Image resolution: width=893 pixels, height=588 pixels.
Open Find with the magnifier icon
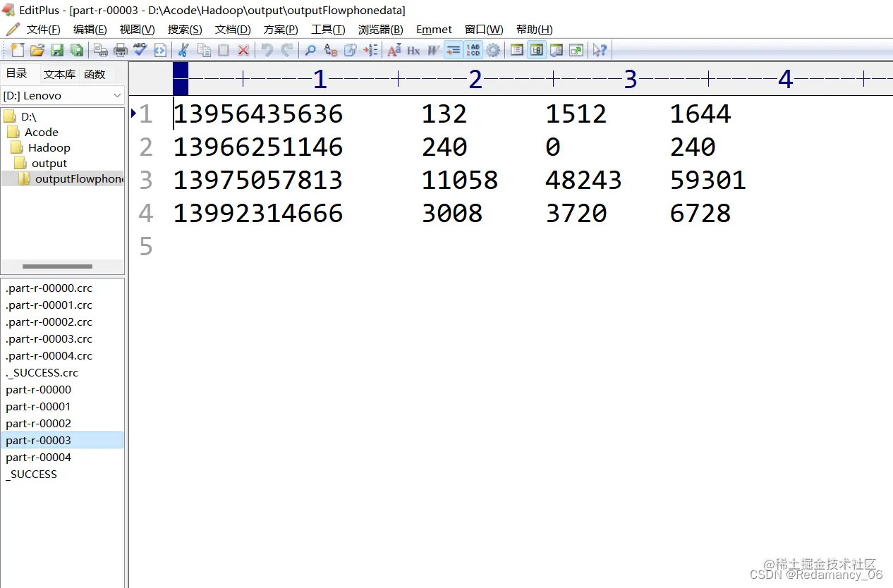point(310,50)
